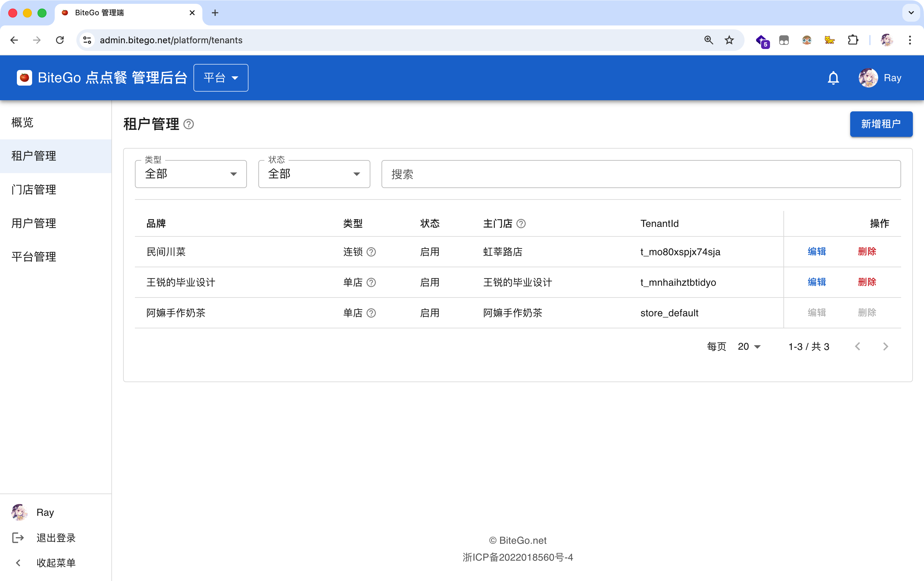Click browser forward arrow

(37, 40)
